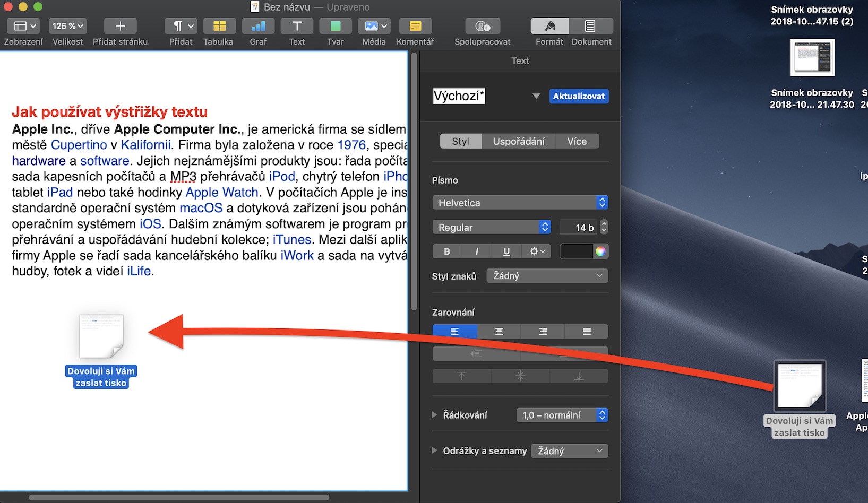Open the Zobrazení view menu icon
This screenshot has width=868, height=503.
point(24,26)
